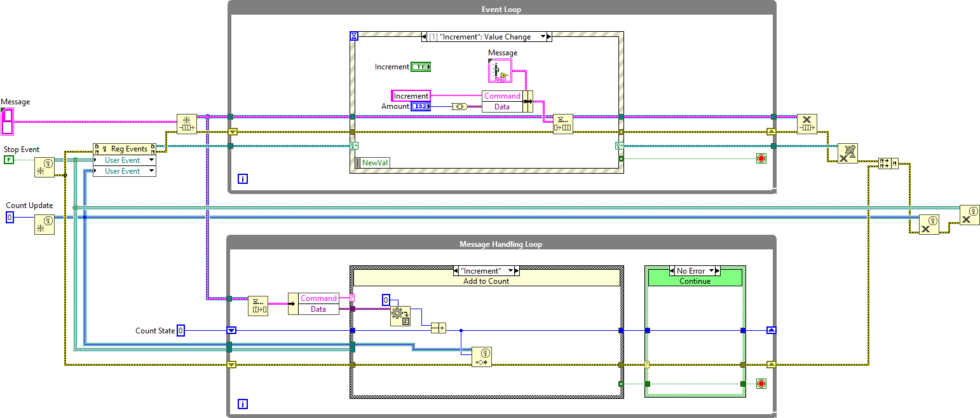
Task: Click the Message Handling Loop title label
Action: click(501, 244)
